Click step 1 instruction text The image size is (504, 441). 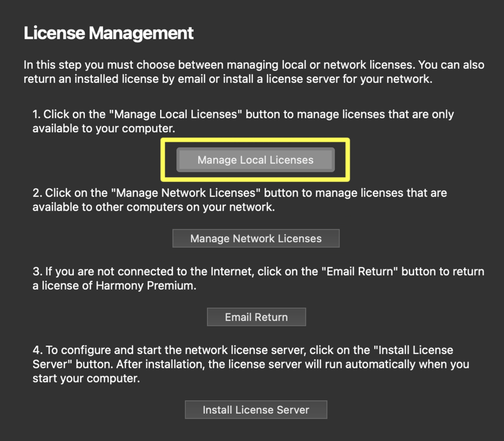242,121
